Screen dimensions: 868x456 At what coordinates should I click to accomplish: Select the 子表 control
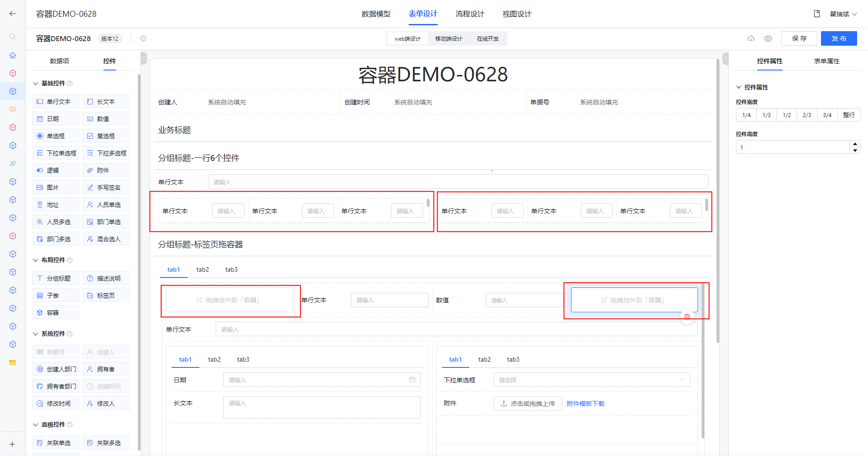(56, 296)
